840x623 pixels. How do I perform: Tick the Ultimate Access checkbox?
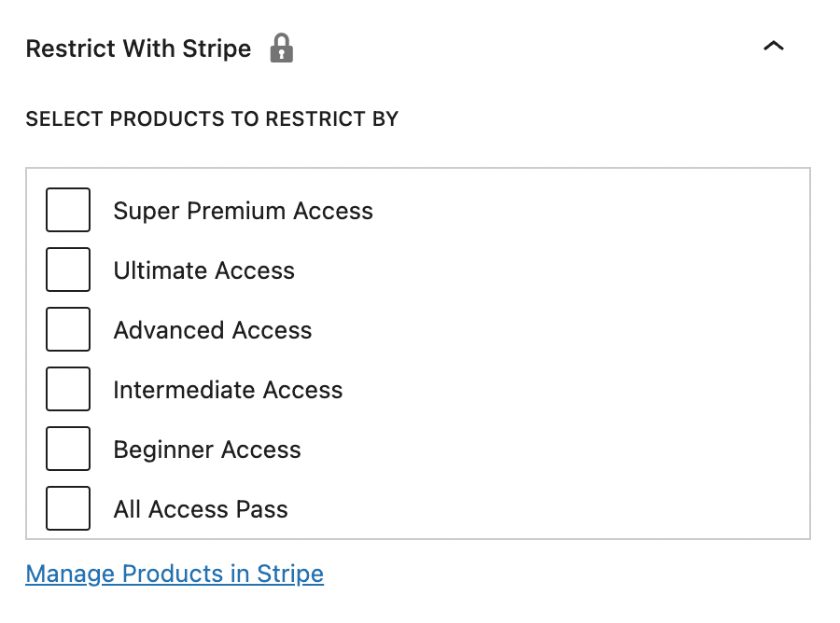click(x=68, y=270)
